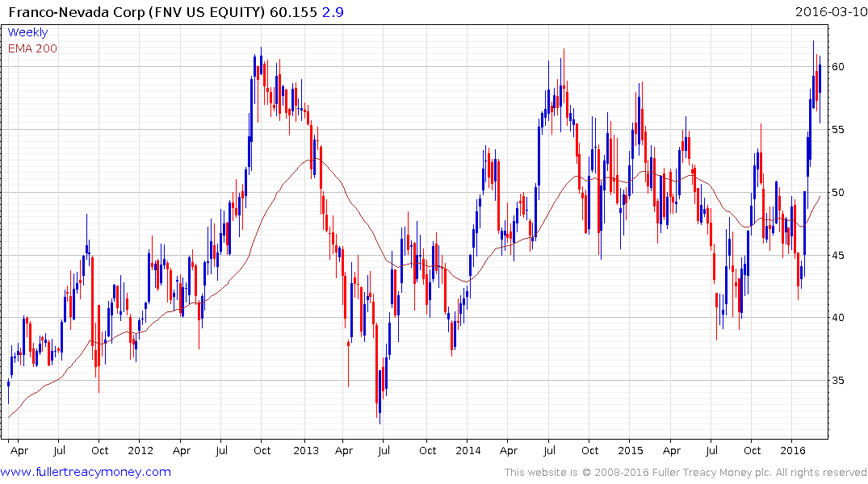Click the EMA 200 legend label

click(32, 48)
